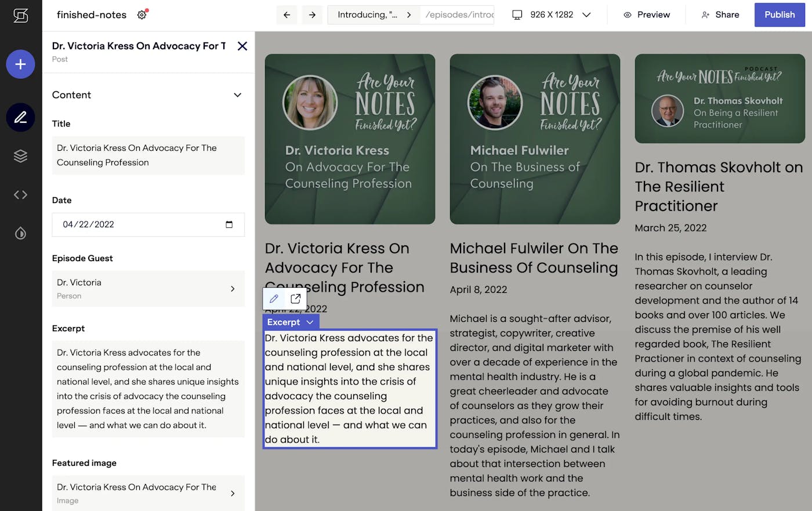
Task: Expand the Episode Guest Dr. Victoria entry
Action: 232,288
